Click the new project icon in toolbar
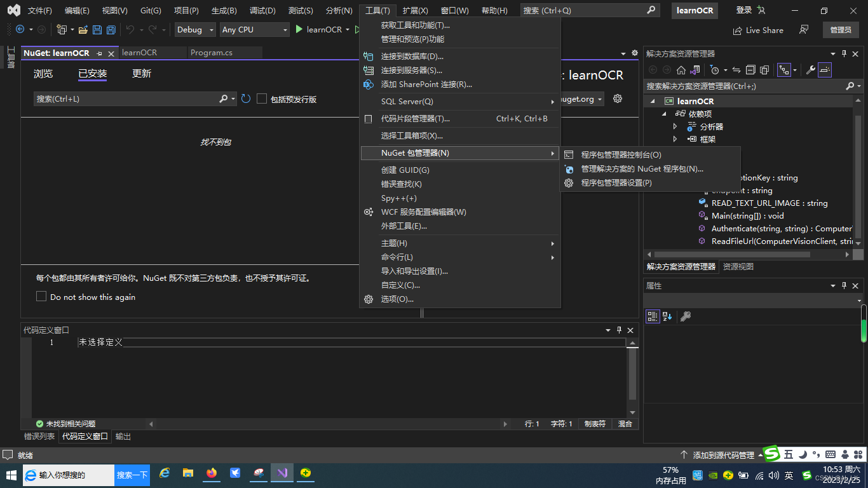The width and height of the screenshot is (868, 488). (x=62, y=29)
